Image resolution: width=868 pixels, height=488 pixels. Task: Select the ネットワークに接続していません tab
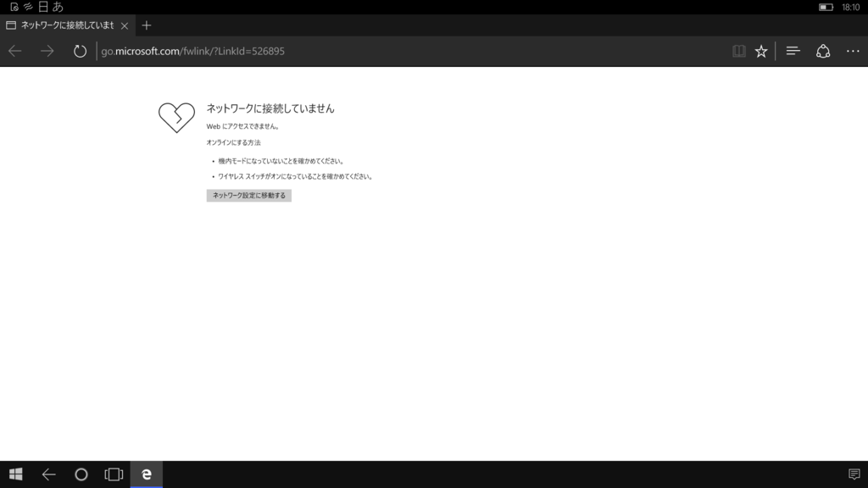(68, 25)
